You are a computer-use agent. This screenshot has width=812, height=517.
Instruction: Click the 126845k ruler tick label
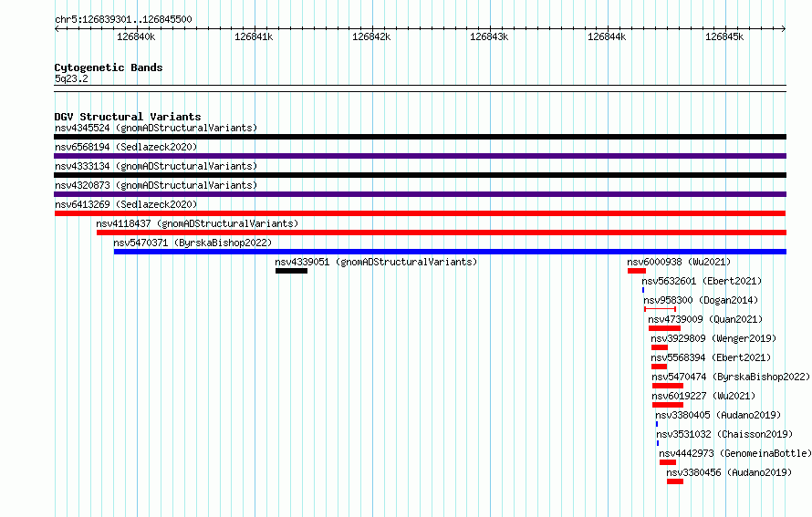point(724,36)
